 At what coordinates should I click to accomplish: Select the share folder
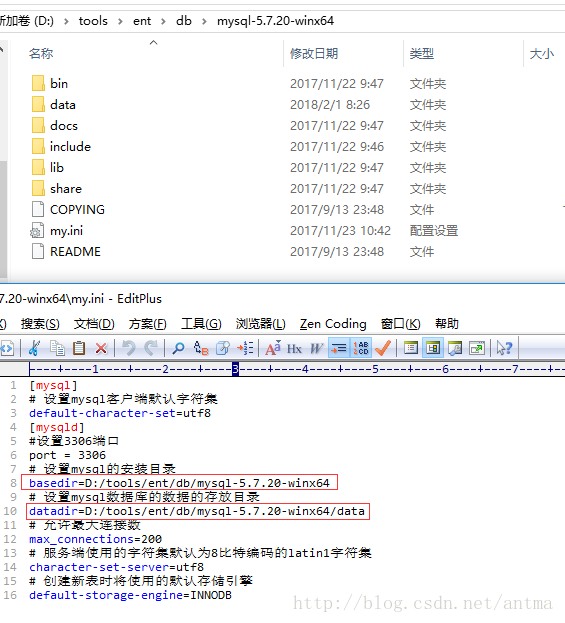66,189
